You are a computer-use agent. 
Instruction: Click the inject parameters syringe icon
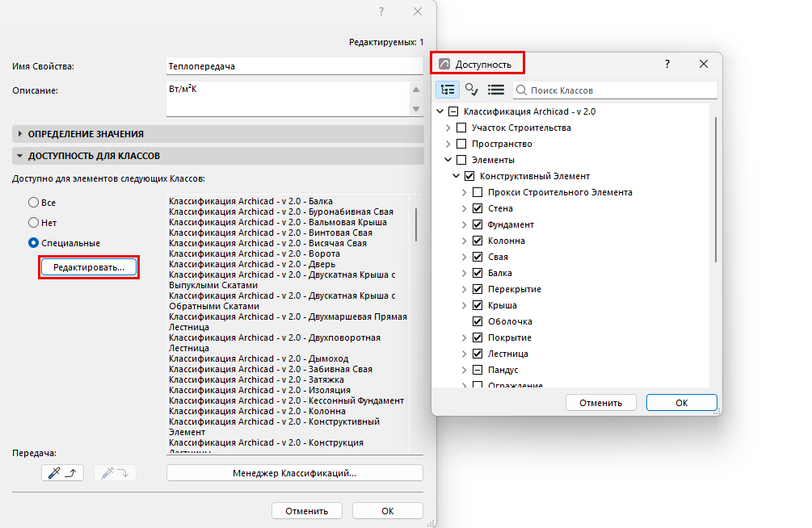[x=115, y=472]
